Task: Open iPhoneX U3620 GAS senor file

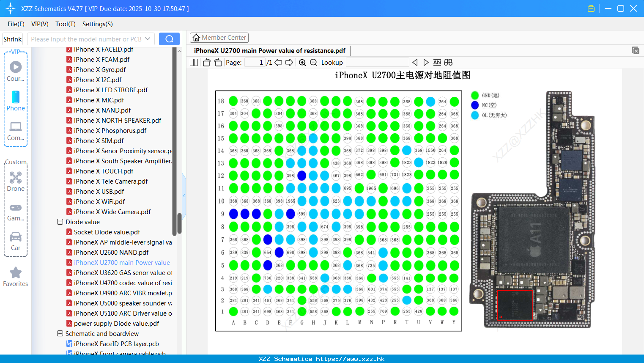Action: pos(119,272)
